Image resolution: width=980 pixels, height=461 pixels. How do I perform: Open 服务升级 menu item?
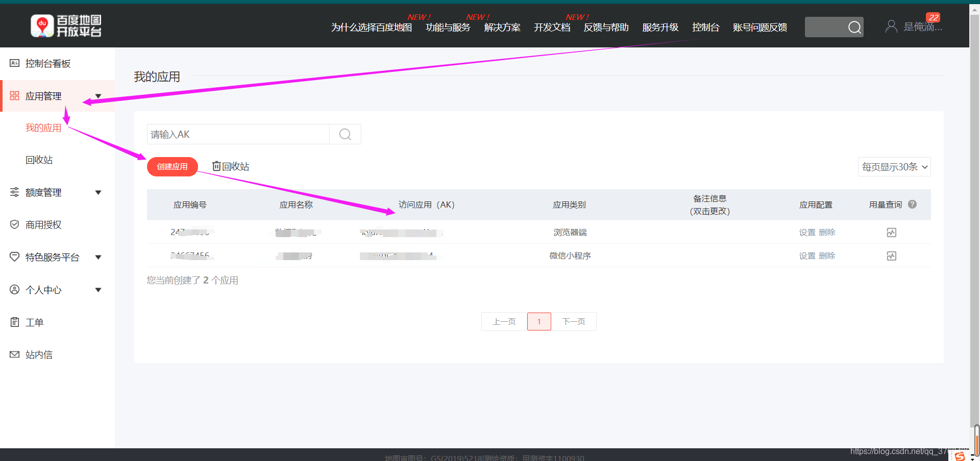pyautogui.click(x=660, y=27)
